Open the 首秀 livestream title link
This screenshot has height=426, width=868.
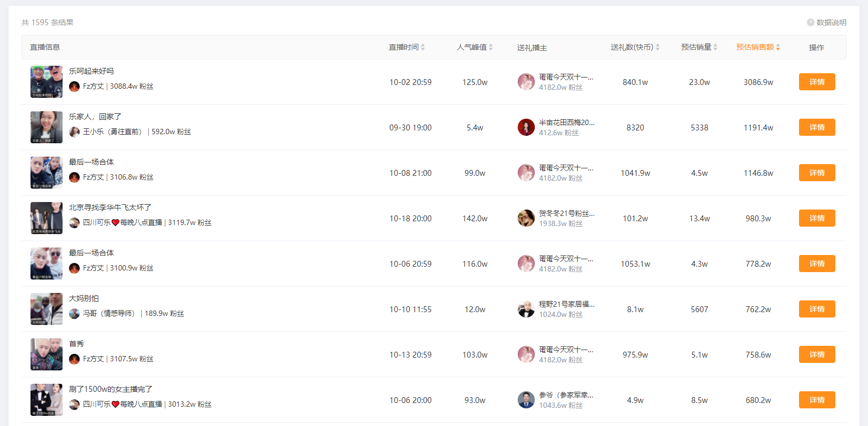[76, 344]
